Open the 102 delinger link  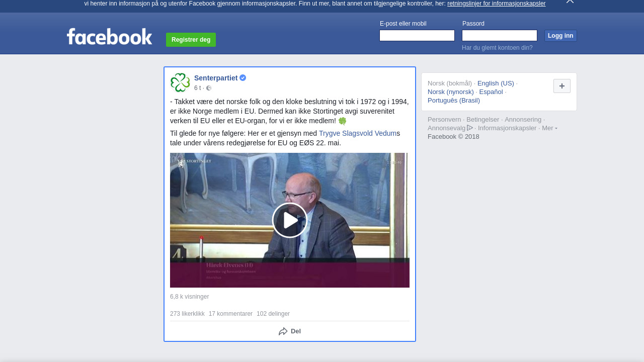point(273,314)
